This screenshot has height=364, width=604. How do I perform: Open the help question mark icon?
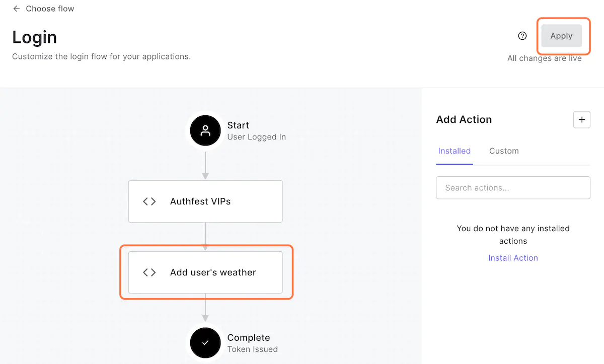click(522, 36)
